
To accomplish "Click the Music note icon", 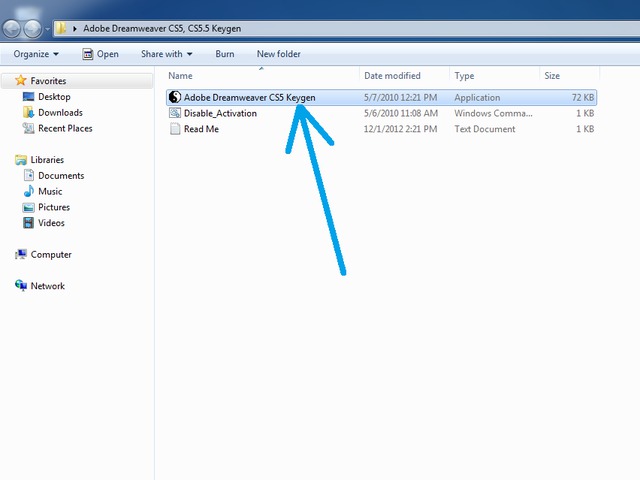I will pos(29,191).
